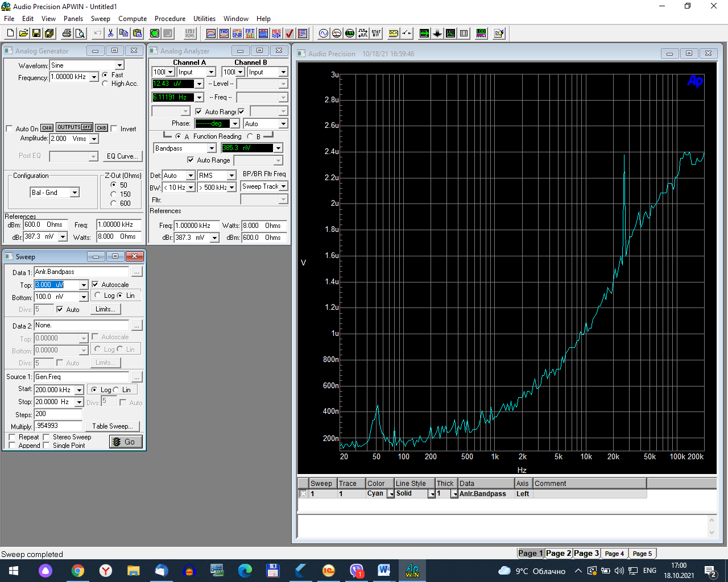This screenshot has width=728, height=582.
Task: Click the Save All stacked diskettes icon
Action: (x=49, y=34)
